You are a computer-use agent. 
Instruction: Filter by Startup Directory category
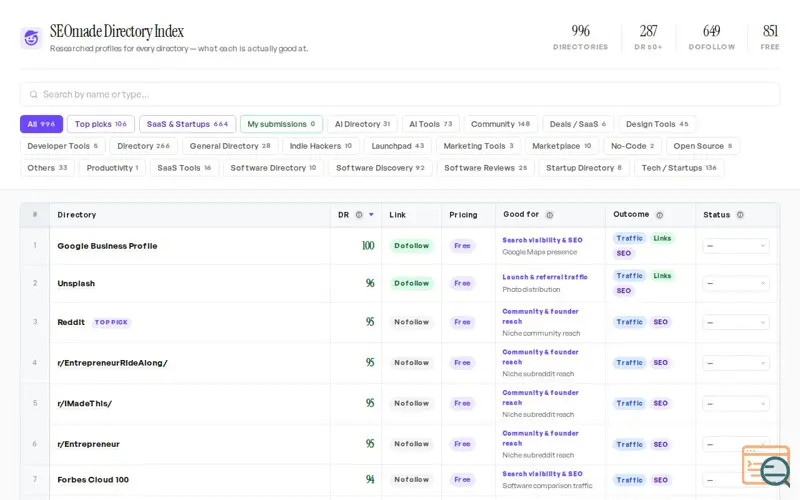tap(584, 168)
